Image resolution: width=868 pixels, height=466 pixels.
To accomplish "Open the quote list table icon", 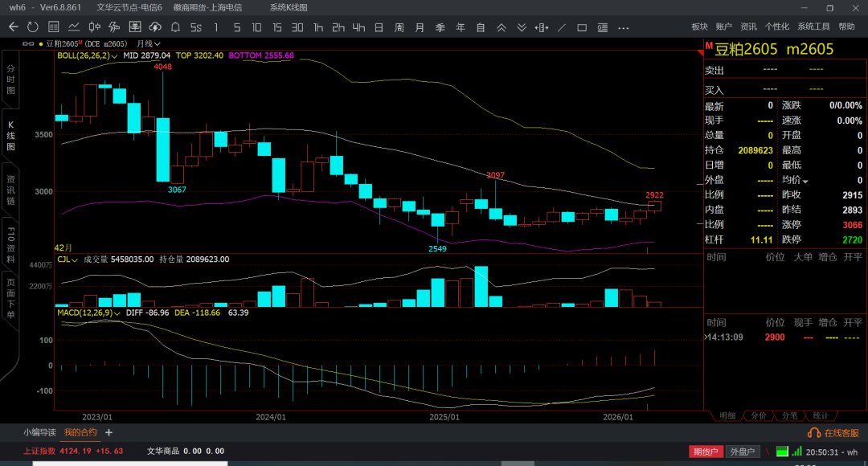I will 53,27.
